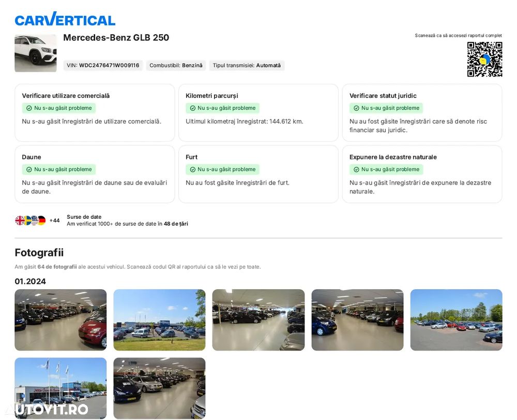
Task: Open dealership exterior photo with flagpoles
Action: 60,388
